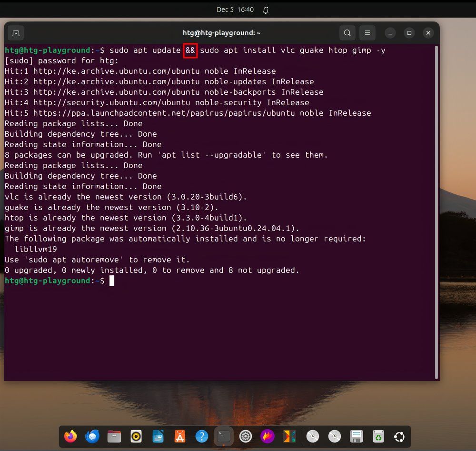Viewport: 476px width, 451px height.
Task: Click the notification bell in top bar
Action: [x=266, y=10]
